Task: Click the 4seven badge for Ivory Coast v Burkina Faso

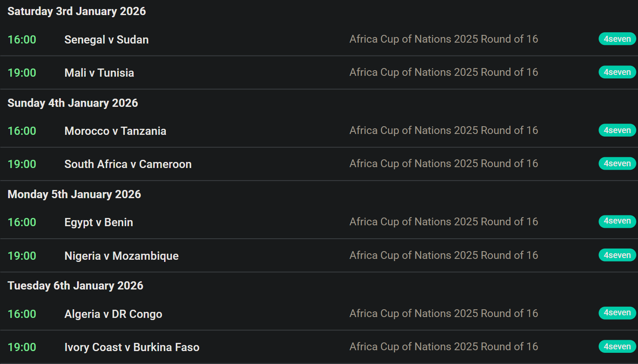Action: tap(617, 347)
